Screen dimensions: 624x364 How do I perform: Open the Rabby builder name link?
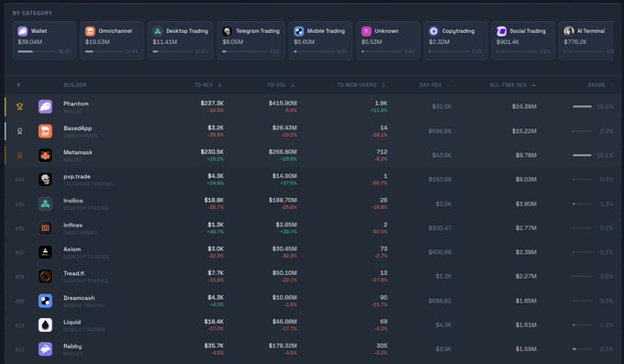click(72, 346)
